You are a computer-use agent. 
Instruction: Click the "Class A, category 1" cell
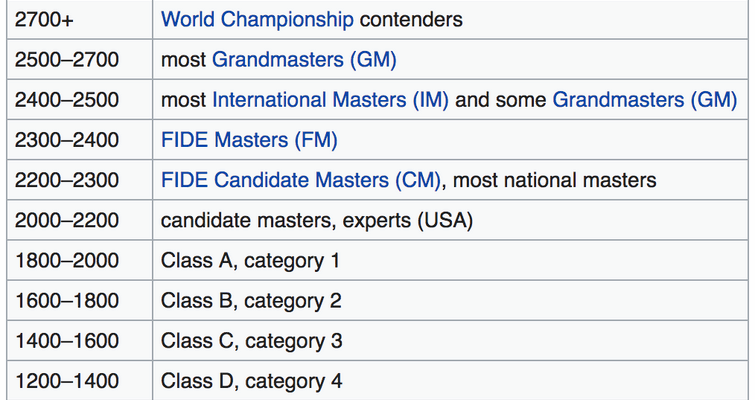[251, 261]
